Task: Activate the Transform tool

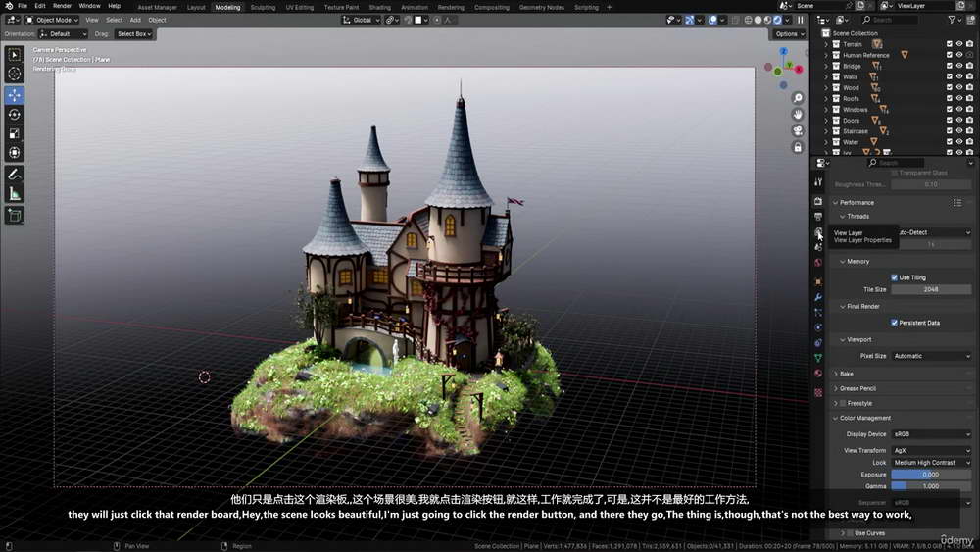Action: (15, 153)
